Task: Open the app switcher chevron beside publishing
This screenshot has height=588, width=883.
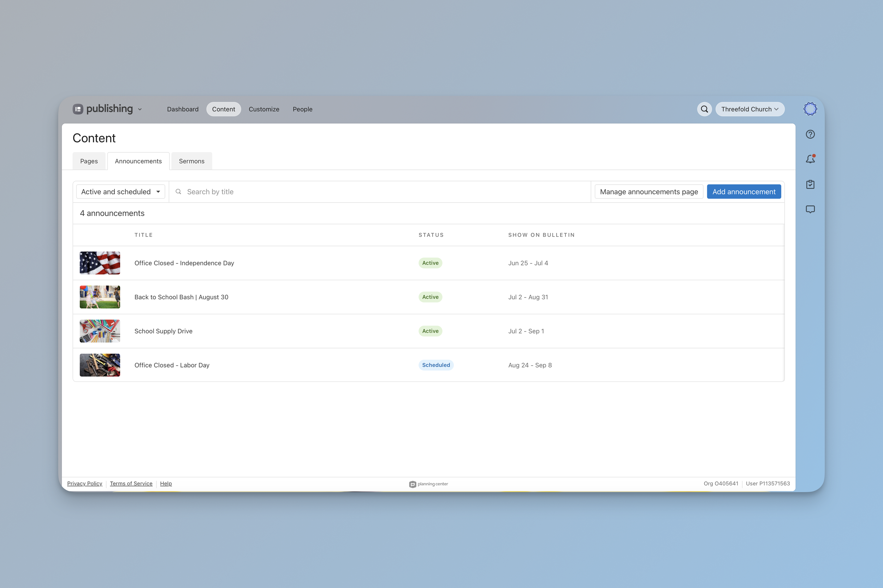Action: (x=140, y=109)
